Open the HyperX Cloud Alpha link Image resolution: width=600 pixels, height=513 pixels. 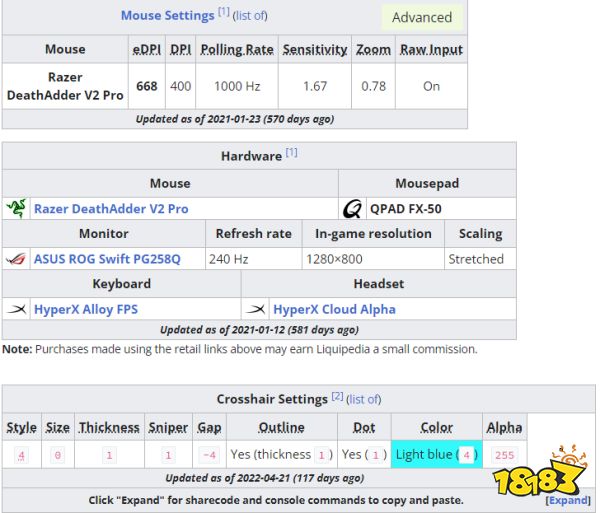coord(334,309)
